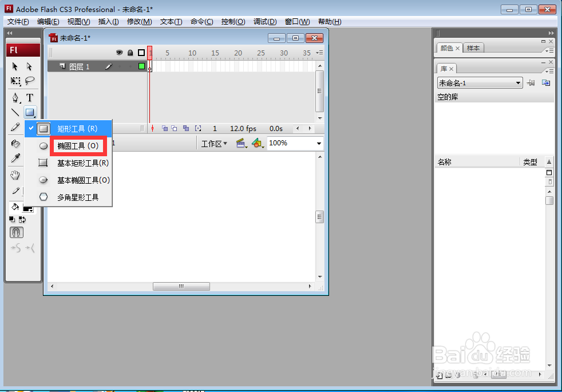Open the Edit Symbols dropdown
The image size is (562, 392).
(258, 144)
